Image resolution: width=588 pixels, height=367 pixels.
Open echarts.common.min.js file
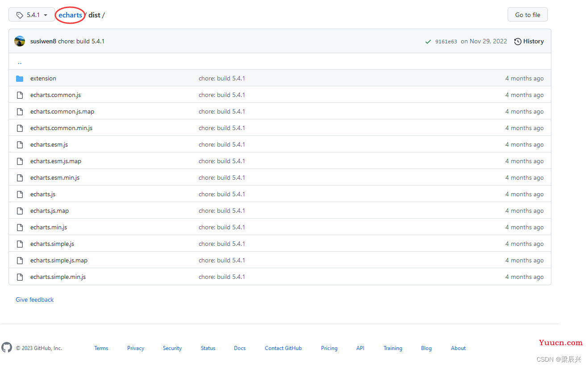[61, 128]
